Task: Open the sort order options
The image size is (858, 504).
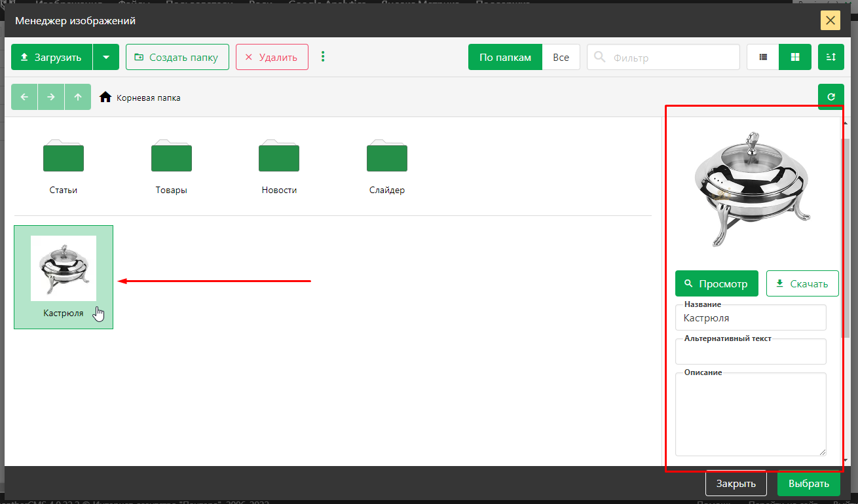Action: [x=830, y=57]
